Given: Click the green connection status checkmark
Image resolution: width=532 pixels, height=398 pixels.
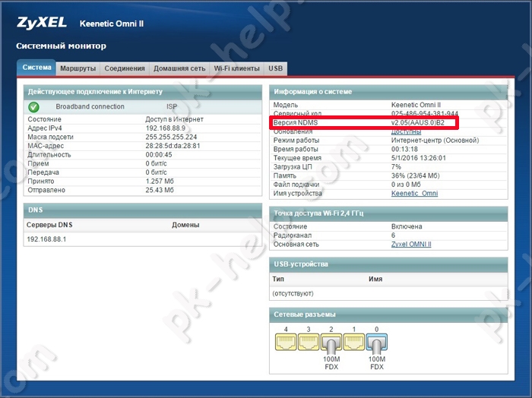Looking at the screenshot, I should (33, 107).
